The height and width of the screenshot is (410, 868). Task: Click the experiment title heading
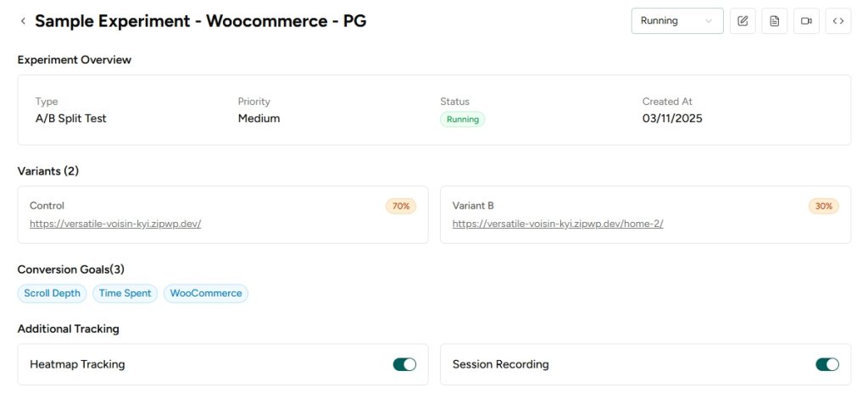point(201,21)
